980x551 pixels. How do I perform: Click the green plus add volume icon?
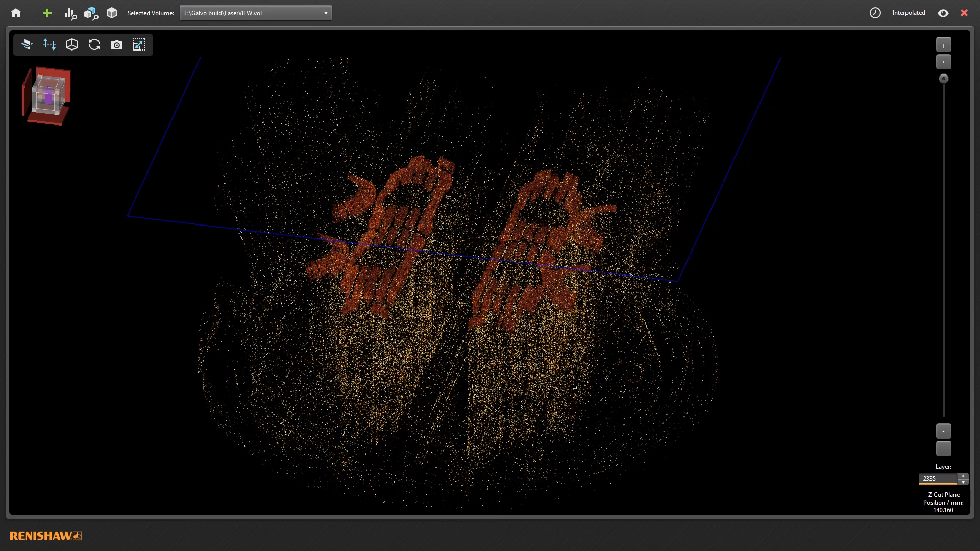point(47,13)
